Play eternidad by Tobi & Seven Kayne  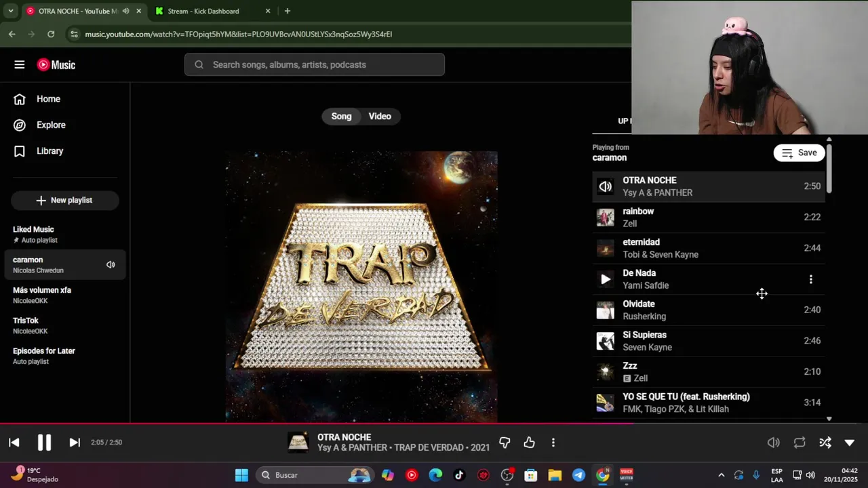pyautogui.click(x=709, y=248)
